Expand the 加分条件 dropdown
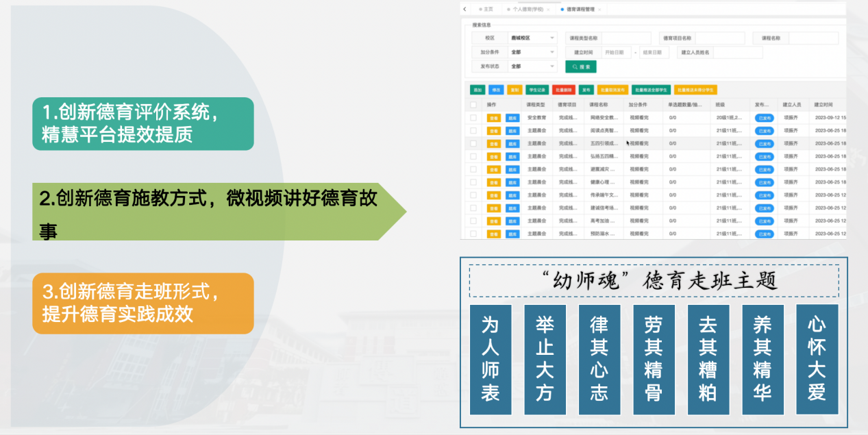The image size is (868, 435). click(532, 53)
